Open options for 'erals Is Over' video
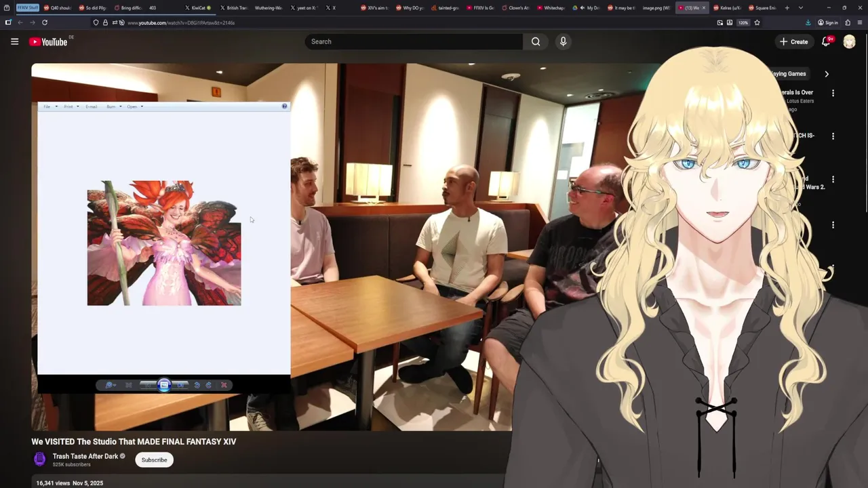The width and height of the screenshot is (868, 488). pos(833,93)
